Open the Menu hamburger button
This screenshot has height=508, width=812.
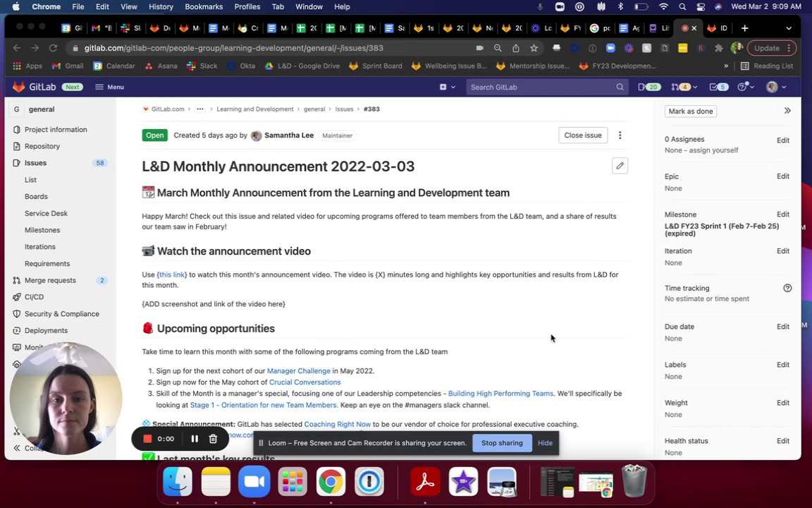click(109, 87)
